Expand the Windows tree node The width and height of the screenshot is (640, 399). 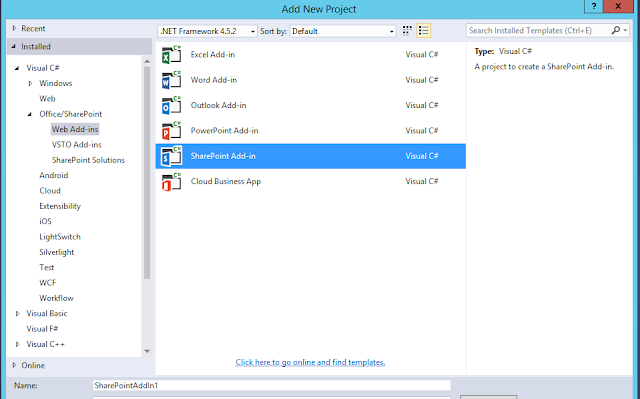click(30, 83)
